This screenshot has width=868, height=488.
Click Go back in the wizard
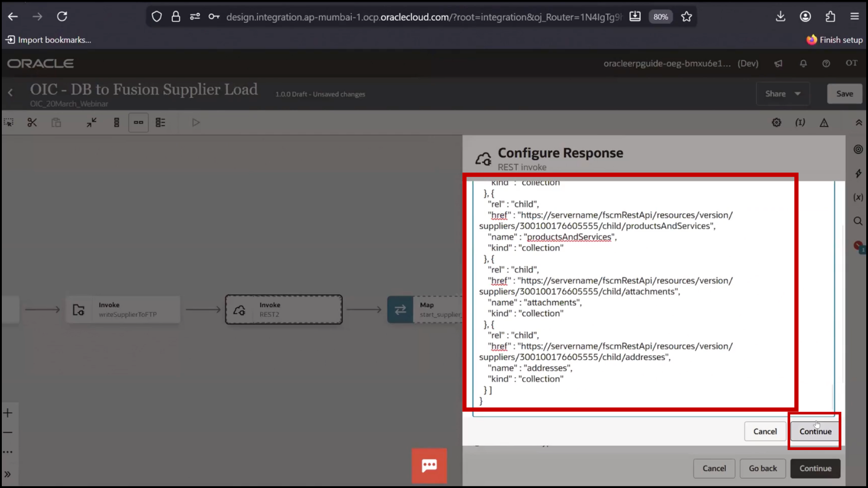pyautogui.click(x=763, y=469)
